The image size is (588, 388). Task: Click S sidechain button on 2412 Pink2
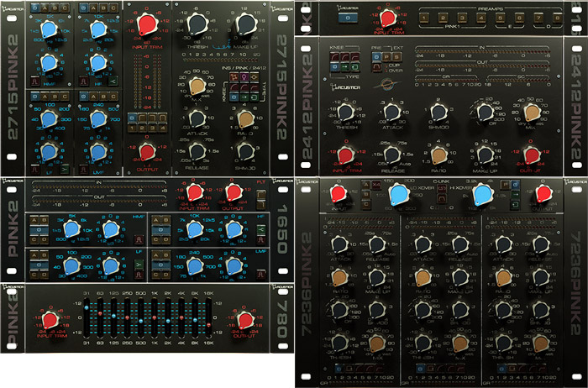coord(396,57)
